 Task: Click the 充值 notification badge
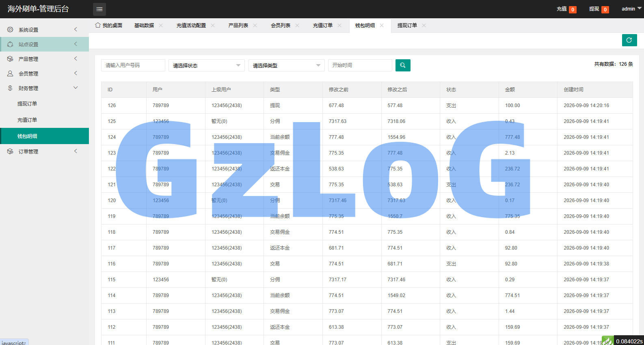[x=573, y=10]
